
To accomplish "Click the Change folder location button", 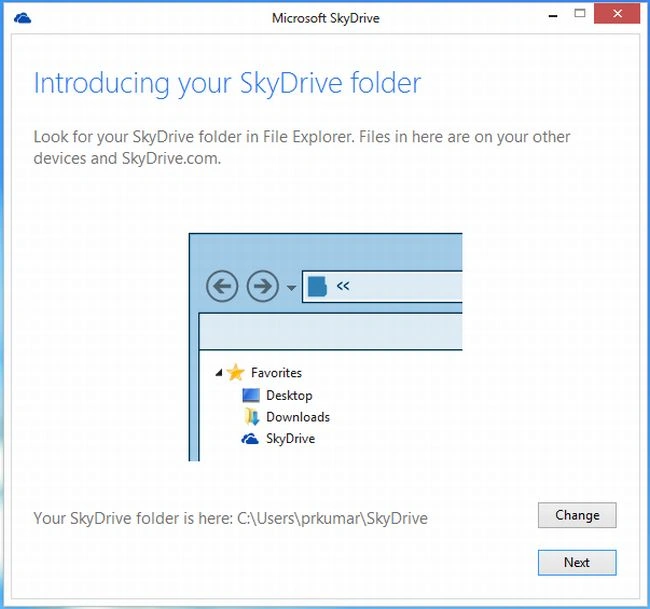I will click(x=577, y=515).
